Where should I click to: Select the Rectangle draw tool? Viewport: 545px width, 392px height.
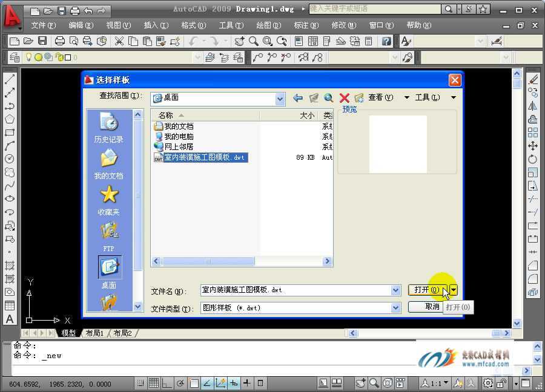10,132
